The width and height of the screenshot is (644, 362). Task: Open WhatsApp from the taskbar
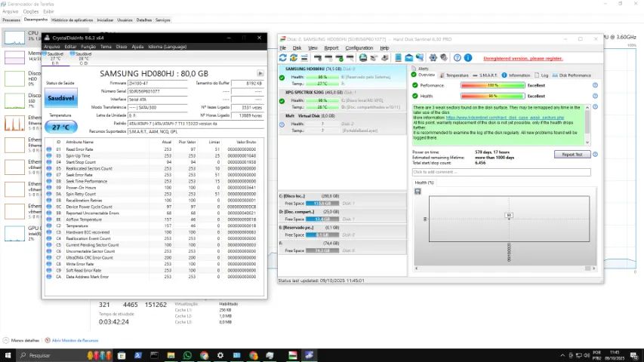tap(187, 355)
